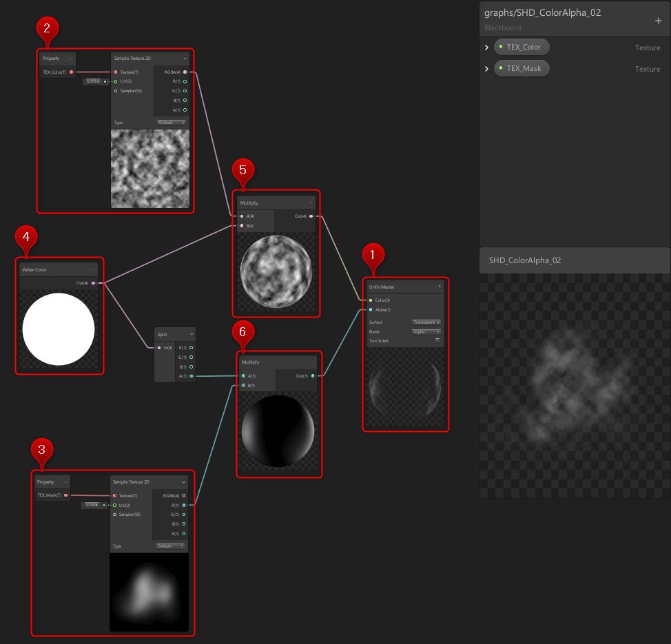
Task: Click UV(2) input port of TEX_Mask sampler
Action: pyautogui.click(x=114, y=505)
